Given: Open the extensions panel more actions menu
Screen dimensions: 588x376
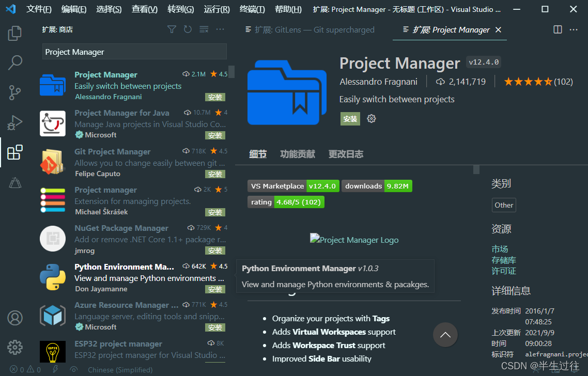Looking at the screenshot, I should point(220,29).
